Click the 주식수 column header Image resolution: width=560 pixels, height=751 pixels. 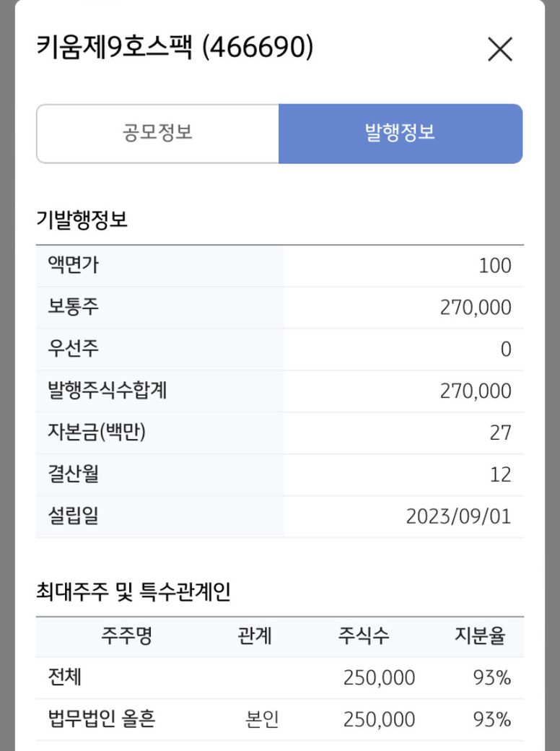pos(364,636)
